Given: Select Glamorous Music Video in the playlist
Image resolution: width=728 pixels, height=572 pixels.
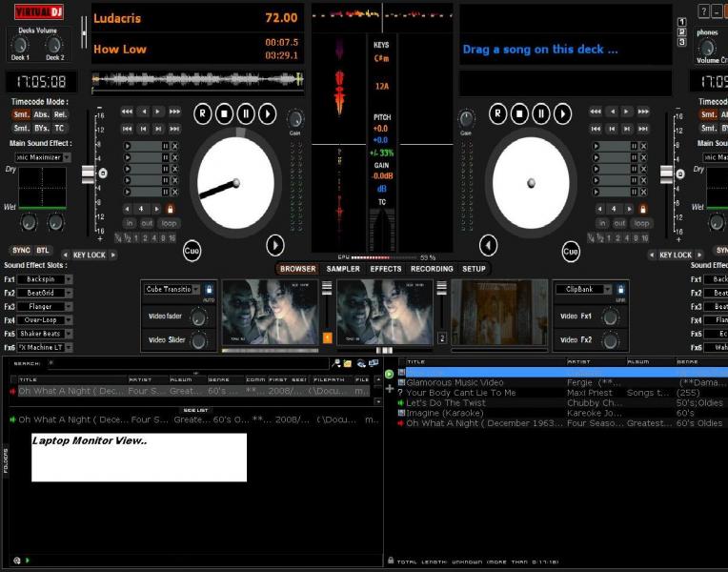Looking at the screenshot, I should (455, 382).
